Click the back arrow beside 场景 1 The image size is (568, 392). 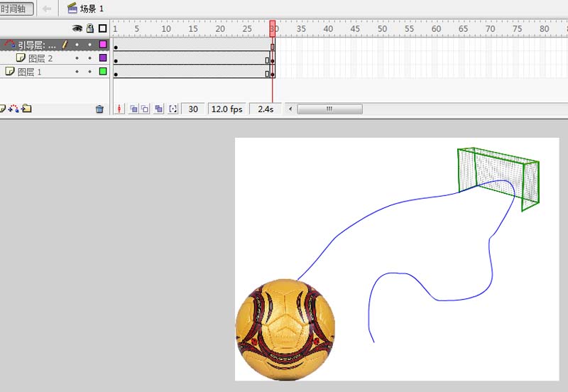pos(47,9)
